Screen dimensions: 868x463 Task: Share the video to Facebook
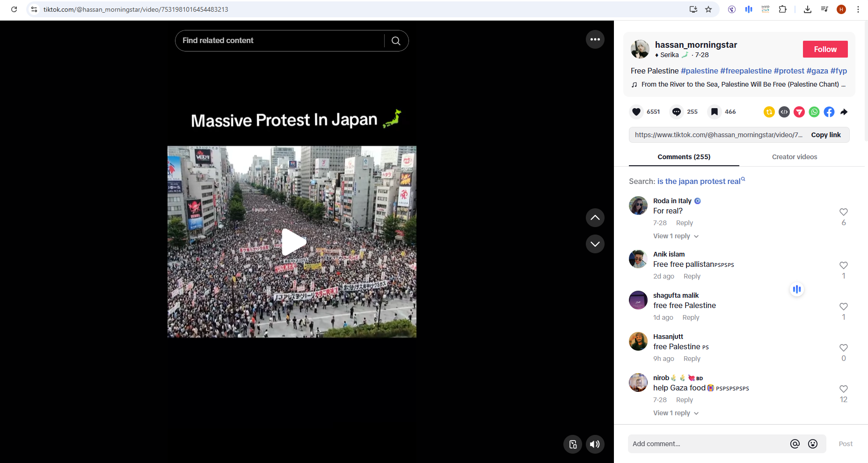(x=829, y=112)
